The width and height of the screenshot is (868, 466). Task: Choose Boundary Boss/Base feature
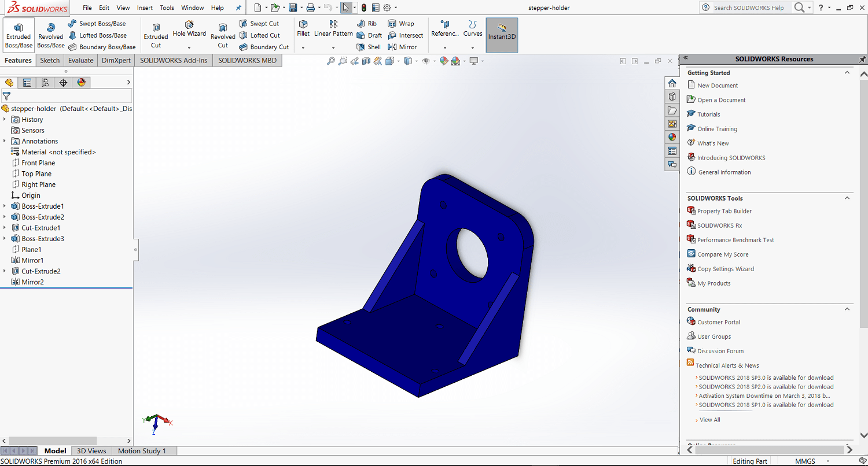[102, 47]
